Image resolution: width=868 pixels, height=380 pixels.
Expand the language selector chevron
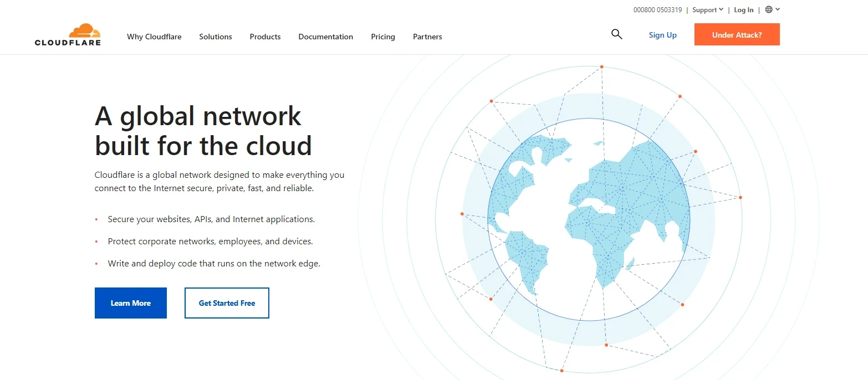coord(777,9)
